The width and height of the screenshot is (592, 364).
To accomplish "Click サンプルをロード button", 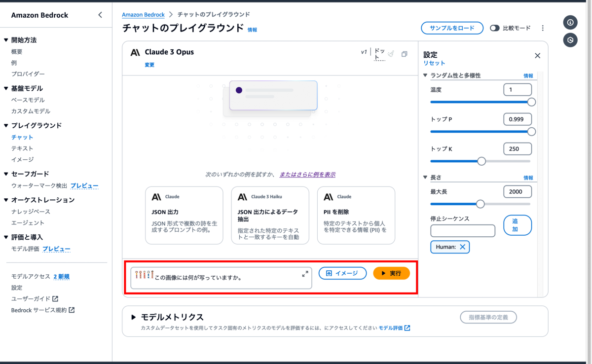I will 452,28.
